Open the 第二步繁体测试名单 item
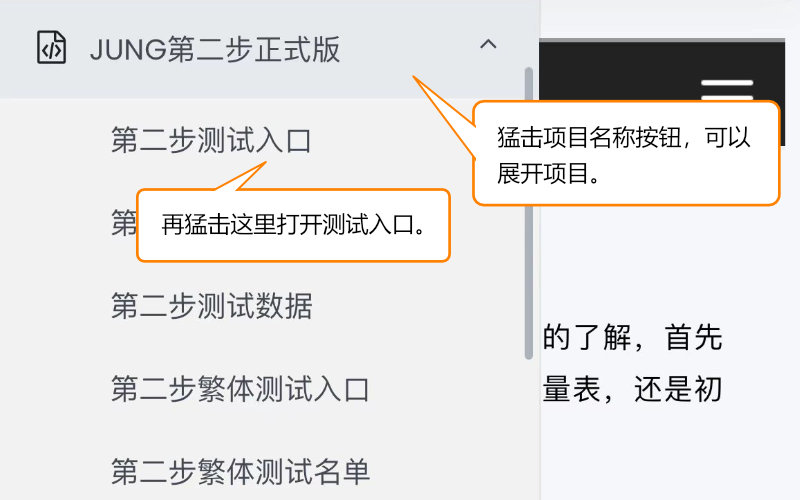Screen dimensions: 800x500 click(240, 471)
